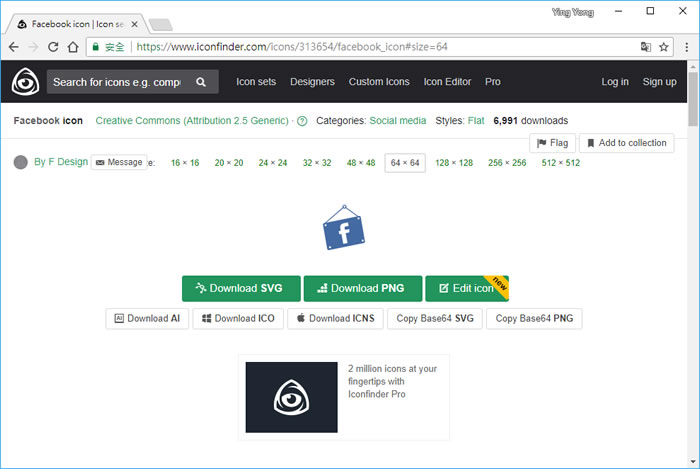Click Add to collection button
The height and width of the screenshot is (469, 700).
coord(626,143)
